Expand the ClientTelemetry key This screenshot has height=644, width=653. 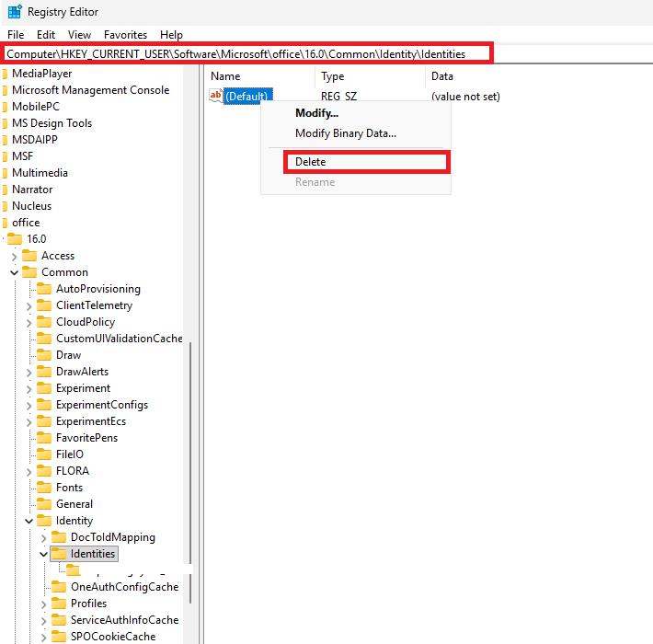coord(29,306)
